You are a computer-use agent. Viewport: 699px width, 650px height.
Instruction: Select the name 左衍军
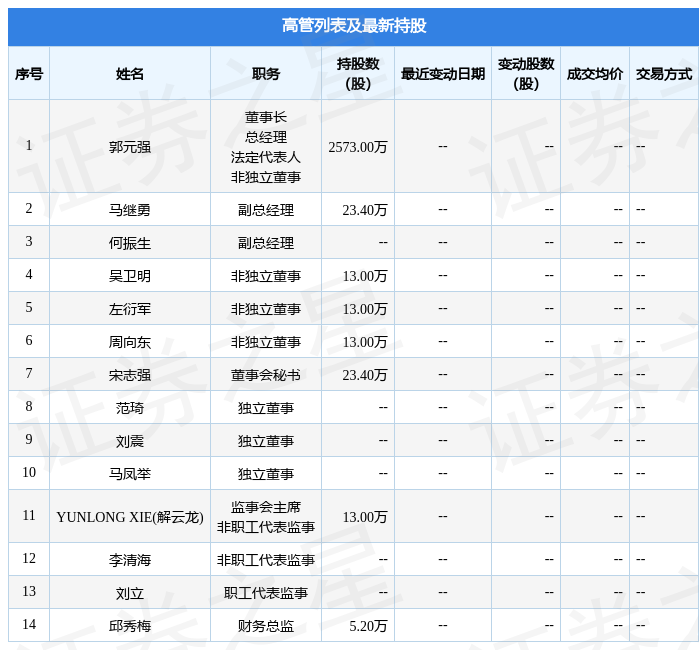point(130,309)
